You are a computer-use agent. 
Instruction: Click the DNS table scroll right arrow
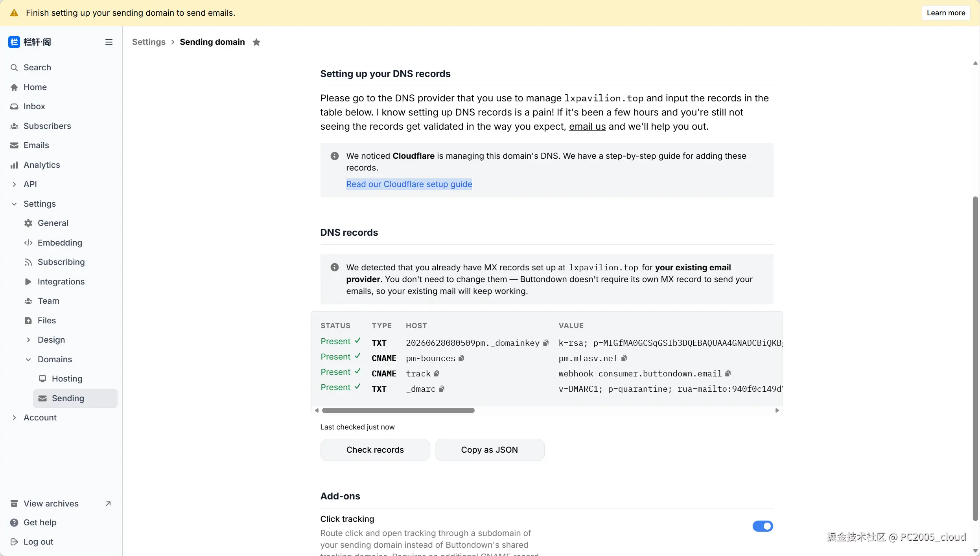click(777, 411)
